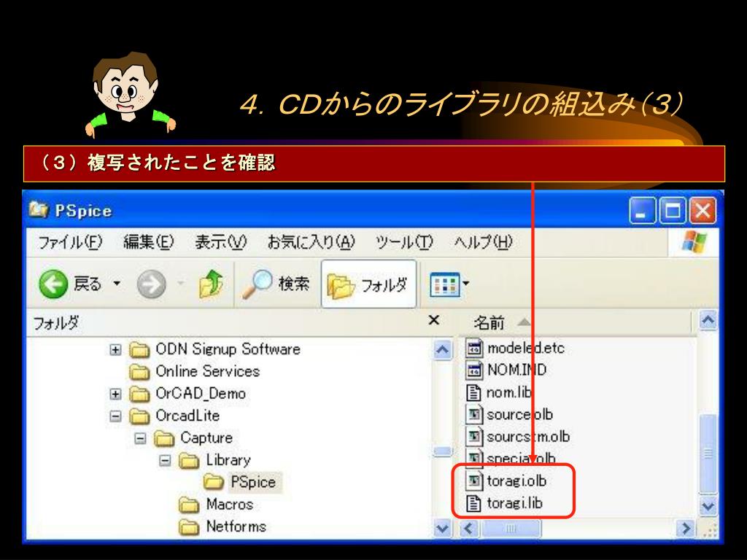
Task: Select NOM.IND file icon
Action: [x=473, y=370]
